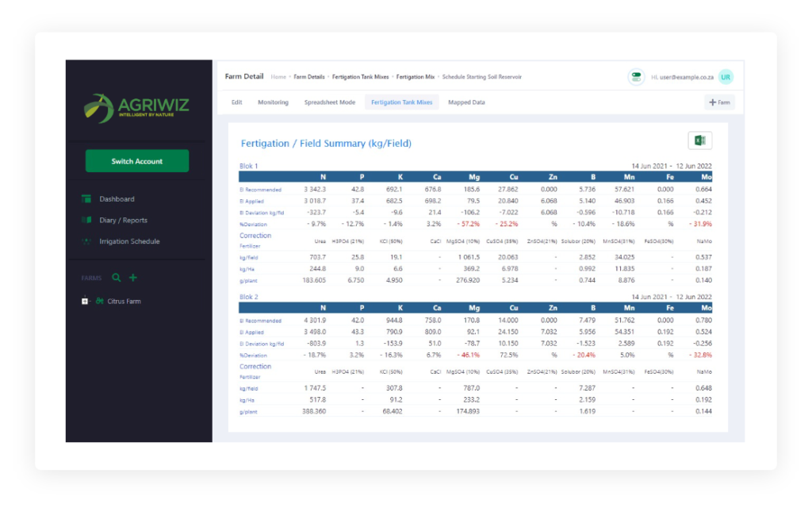Screen dimensions: 812x508
Task: Navigate to Home in the breadcrumb
Action: [x=278, y=77]
